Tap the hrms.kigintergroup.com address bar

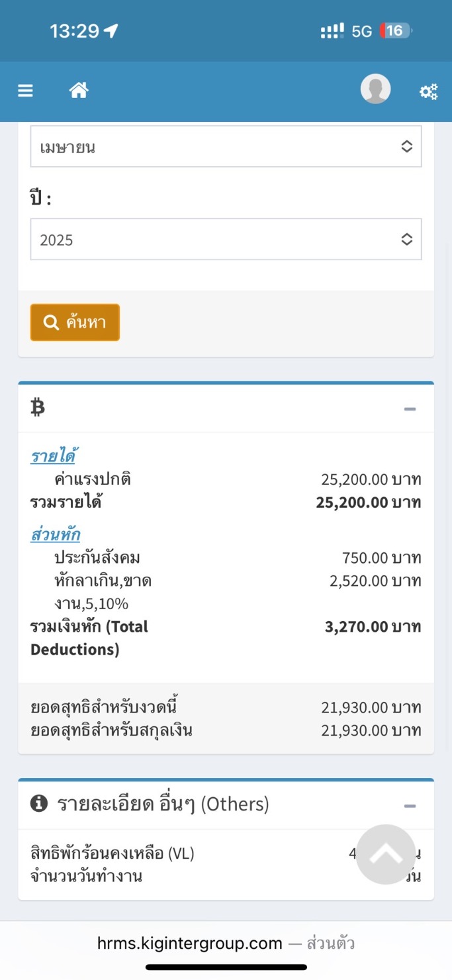[226, 943]
